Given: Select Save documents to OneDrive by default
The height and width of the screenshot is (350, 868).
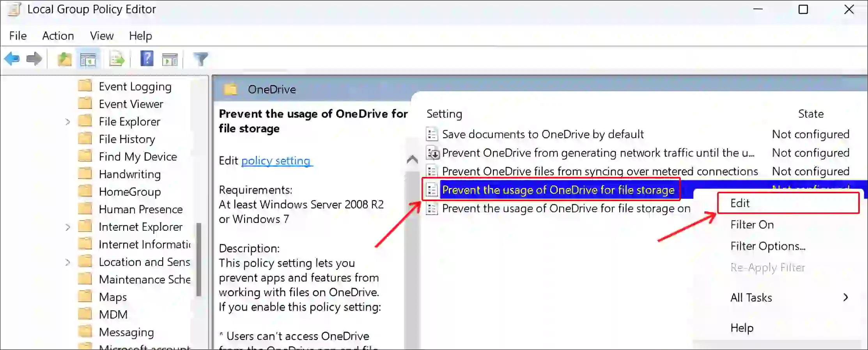Looking at the screenshot, I should click(543, 134).
